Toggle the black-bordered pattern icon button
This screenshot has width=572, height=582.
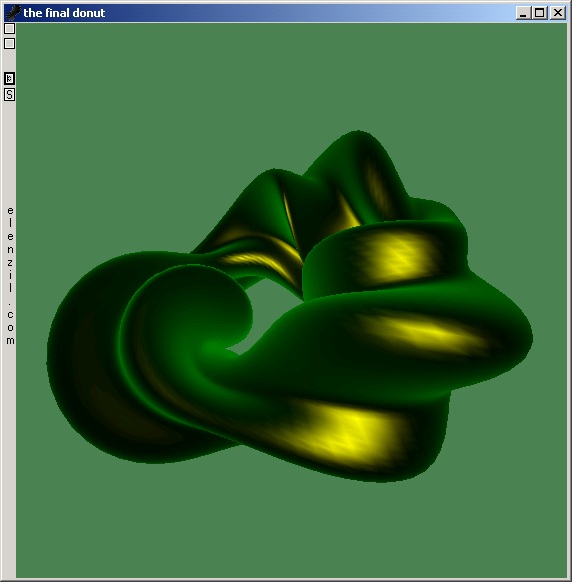9,79
